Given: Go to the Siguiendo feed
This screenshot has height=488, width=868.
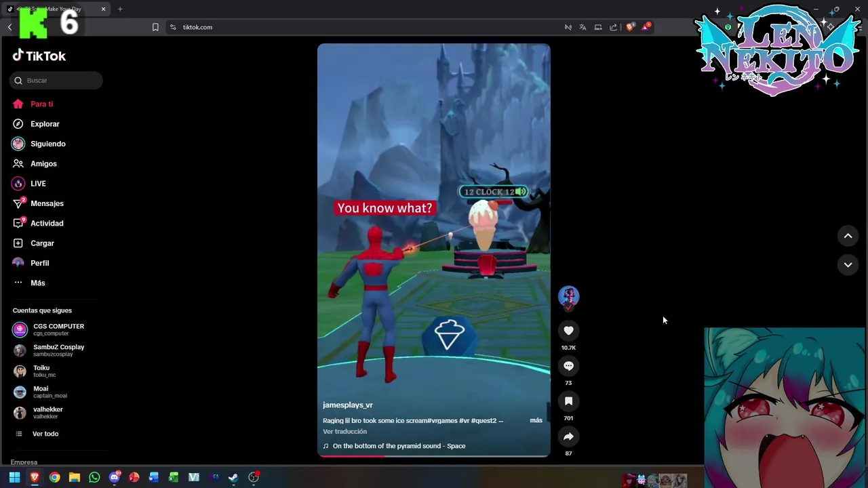Looking at the screenshot, I should click(x=39, y=144).
